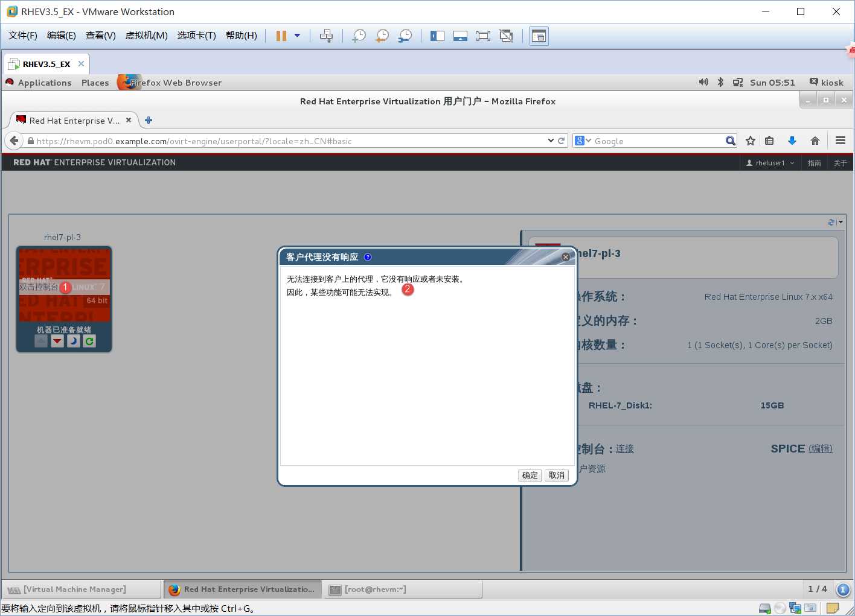This screenshot has height=616, width=855.
Task: Open the Google search engine selector dropdown
Action: pyautogui.click(x=583, y=141)
